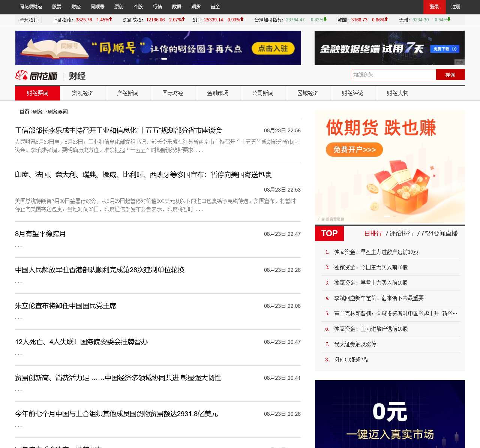Click the 登录 login button
480x448 pixels.
pyautogui.click(x=434, y=6)
